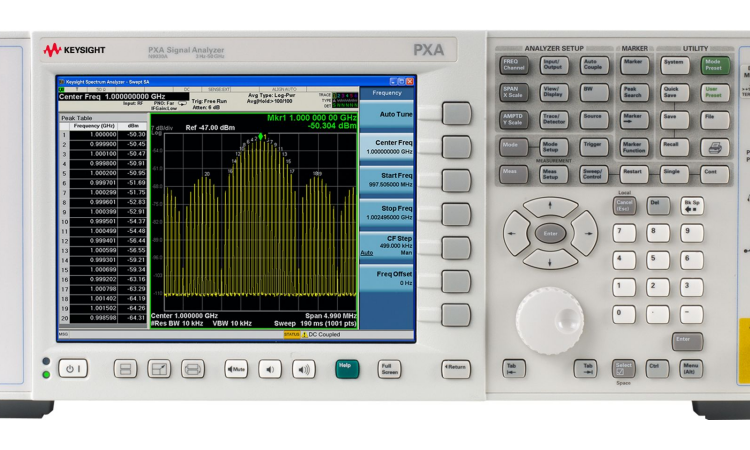Click the Peak Search key
750x450 pixels.
pos(634,92)
